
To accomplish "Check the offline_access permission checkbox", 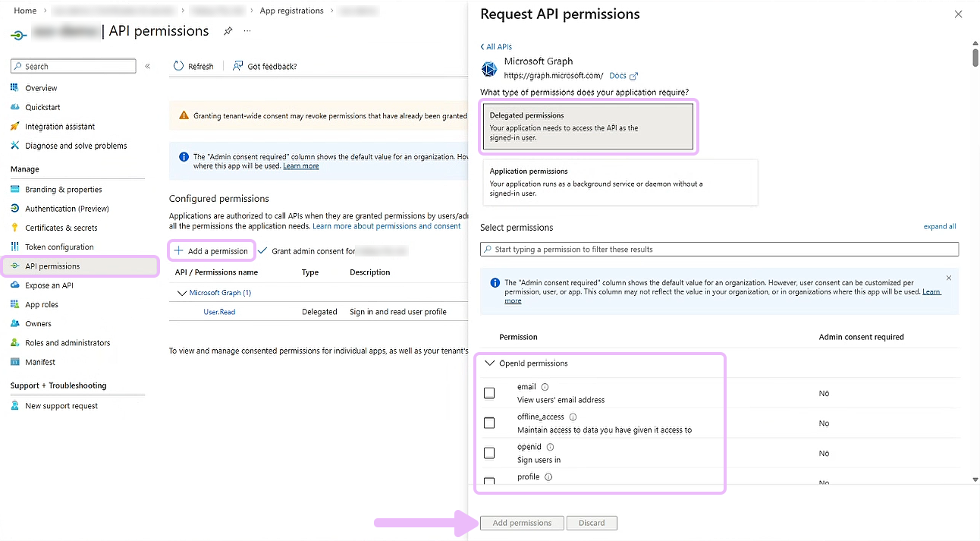I will (x=489, y=423).
